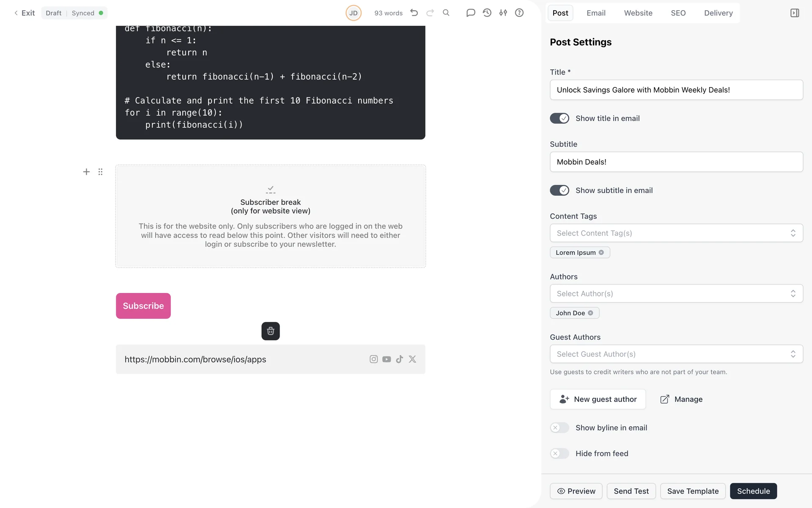Click the plus add block icon
812x508 pixels.
tap(86, 172)
